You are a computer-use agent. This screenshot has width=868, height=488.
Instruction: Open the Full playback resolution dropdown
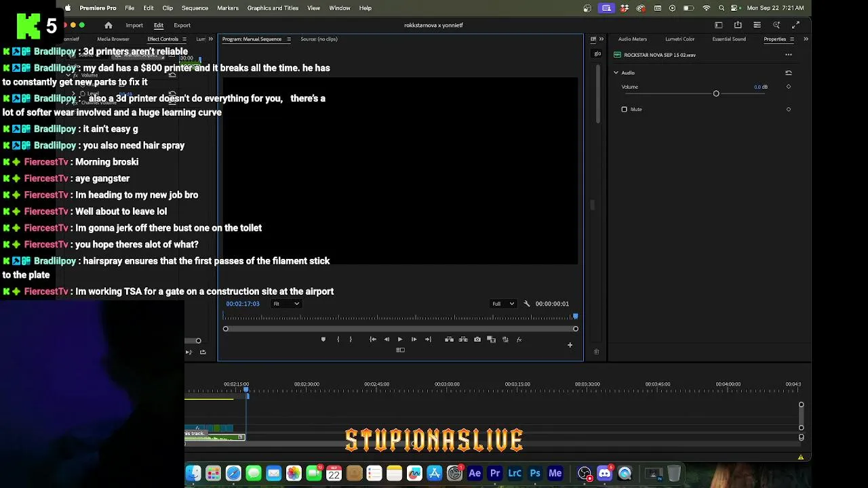click(503, 304)
